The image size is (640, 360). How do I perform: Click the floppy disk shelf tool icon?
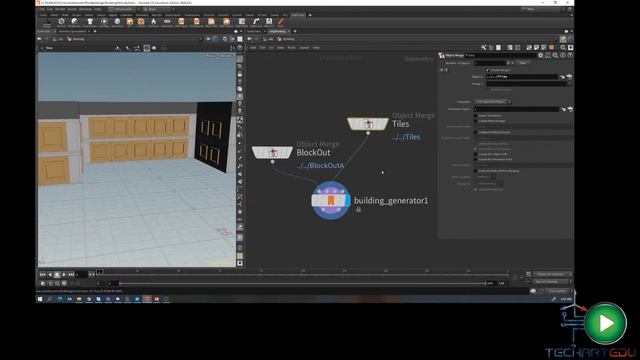tap(269, 22)
